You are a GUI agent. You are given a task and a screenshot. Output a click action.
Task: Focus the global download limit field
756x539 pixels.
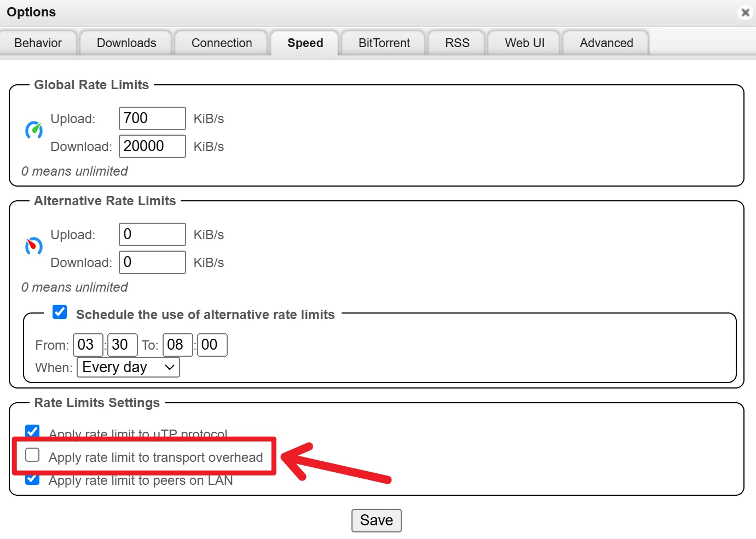pos(152,146)
